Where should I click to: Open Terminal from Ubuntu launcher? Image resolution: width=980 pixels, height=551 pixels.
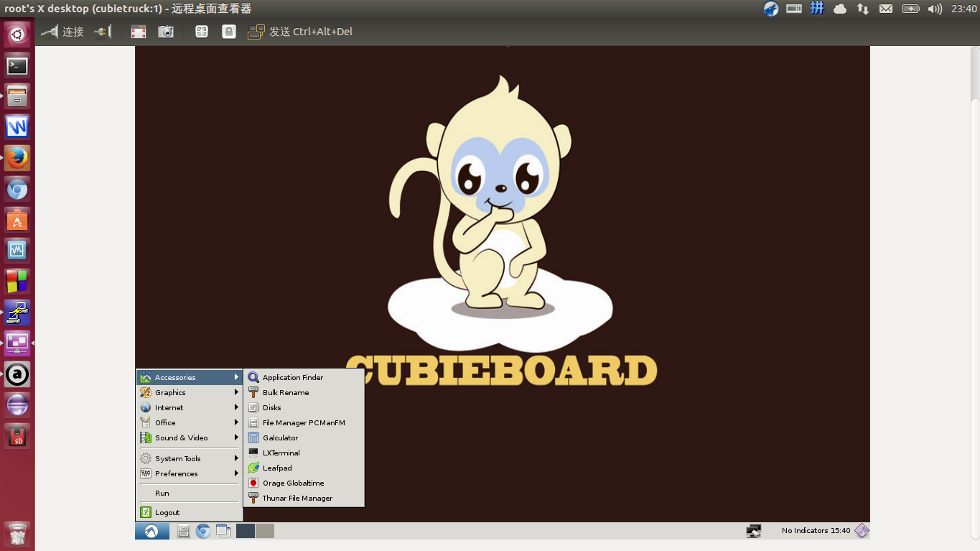(x=17, y=65)
